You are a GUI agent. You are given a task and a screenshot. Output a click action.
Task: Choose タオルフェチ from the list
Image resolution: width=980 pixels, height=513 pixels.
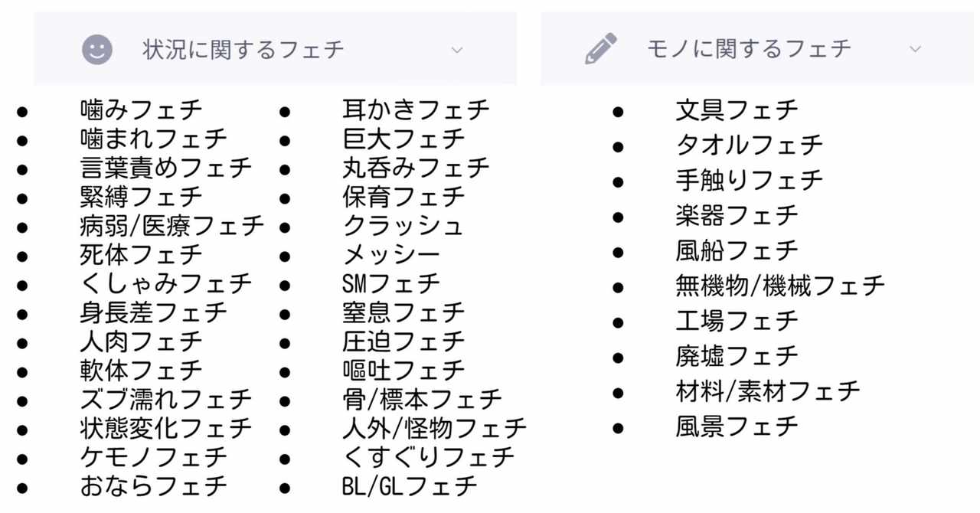(749, 145)
